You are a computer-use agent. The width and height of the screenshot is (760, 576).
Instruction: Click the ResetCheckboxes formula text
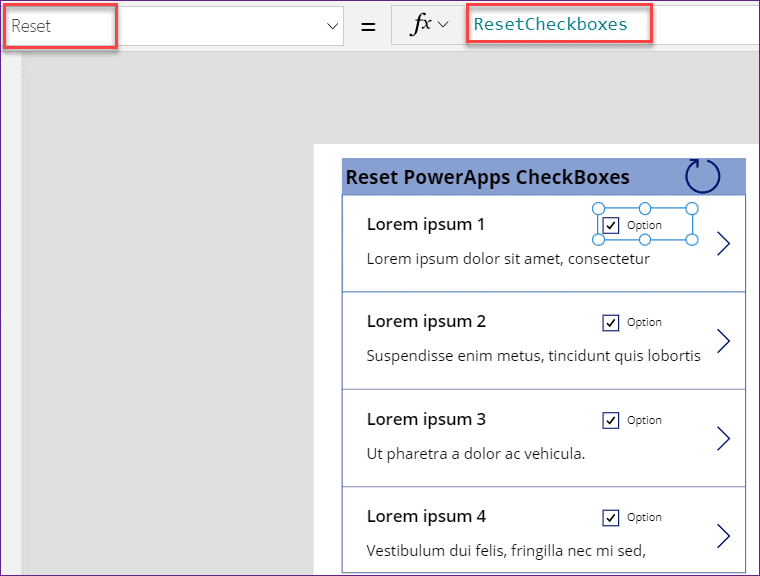tap(550, 24)
